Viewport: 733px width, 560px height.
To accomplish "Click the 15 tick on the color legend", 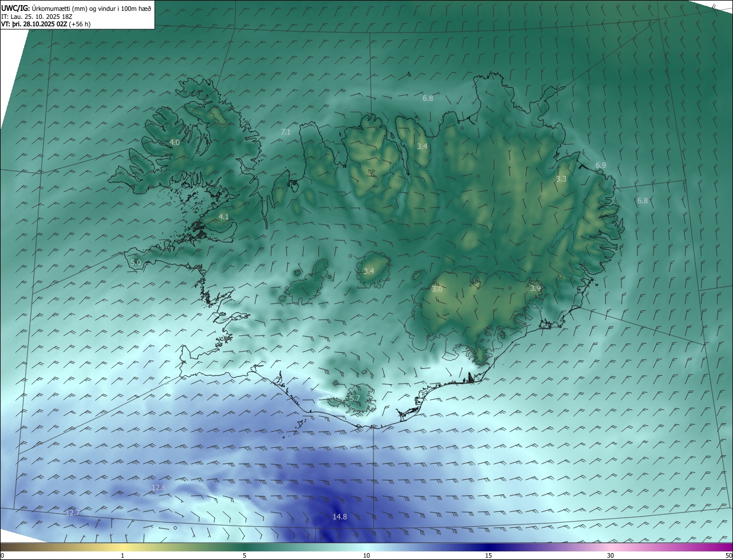I will coord(488,555).
